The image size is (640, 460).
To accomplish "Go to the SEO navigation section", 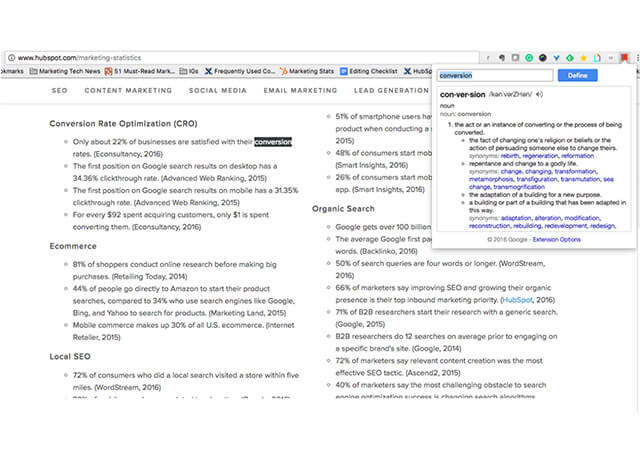I will (59, 91).
